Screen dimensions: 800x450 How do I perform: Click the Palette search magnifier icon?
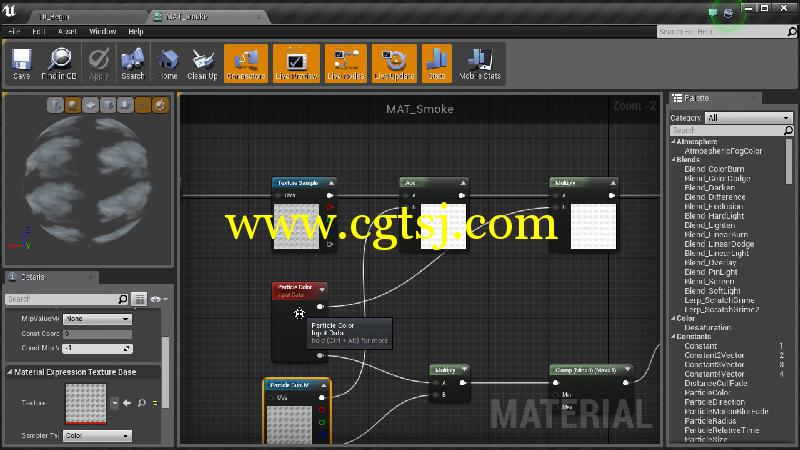point(788,131)
